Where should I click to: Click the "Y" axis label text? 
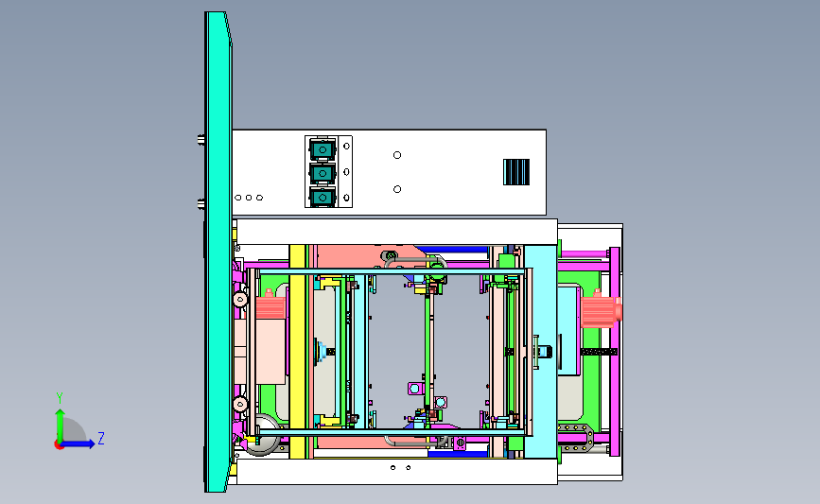[x=60, y=398]
